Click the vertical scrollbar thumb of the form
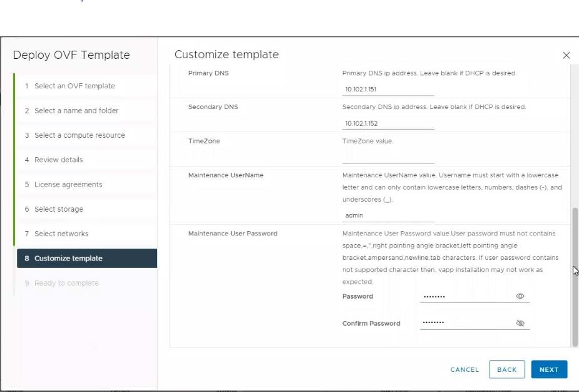579x392 pixels. click(575, 277)
